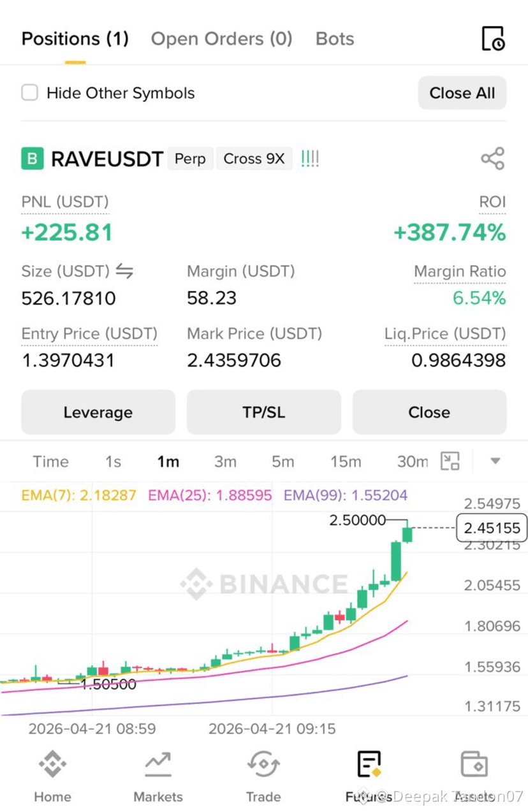Select the Time chart view
The image size is (528, 812).
coord(51,461)
